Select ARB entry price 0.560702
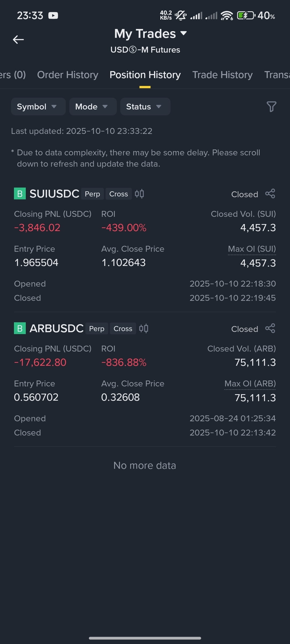290x644 pixels. [36, 397]
